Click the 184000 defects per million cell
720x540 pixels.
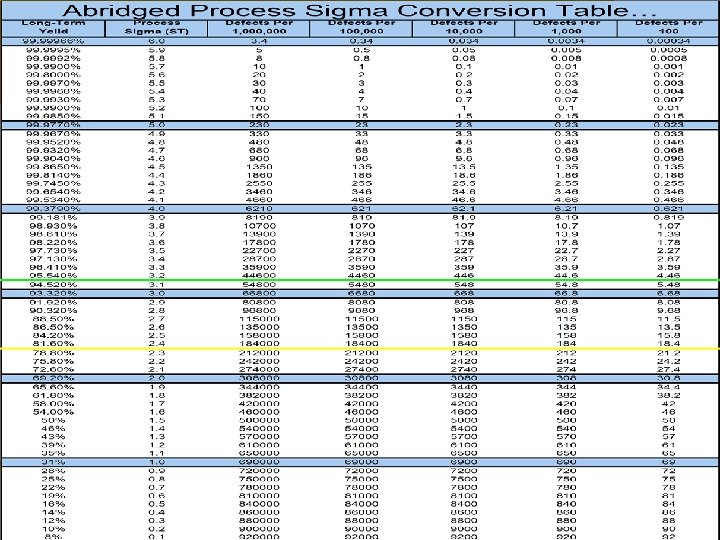pyautogui.click(x=259, y=343)
